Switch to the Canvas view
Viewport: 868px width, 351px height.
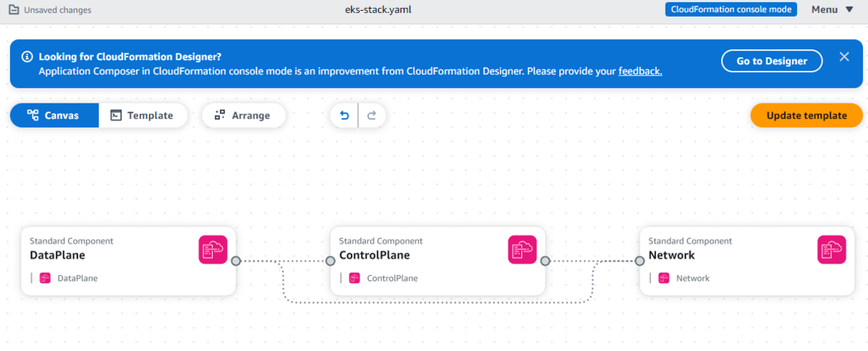point(54,115)
